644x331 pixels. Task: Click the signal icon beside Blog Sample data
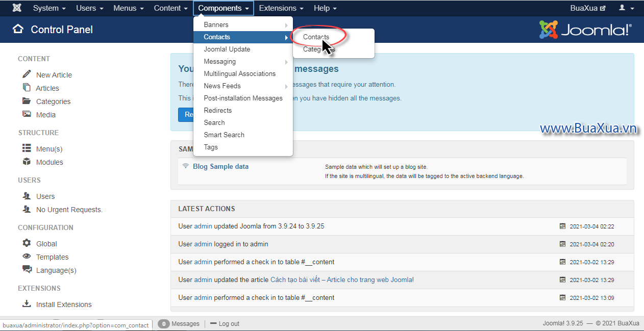[x=186, y=166]
